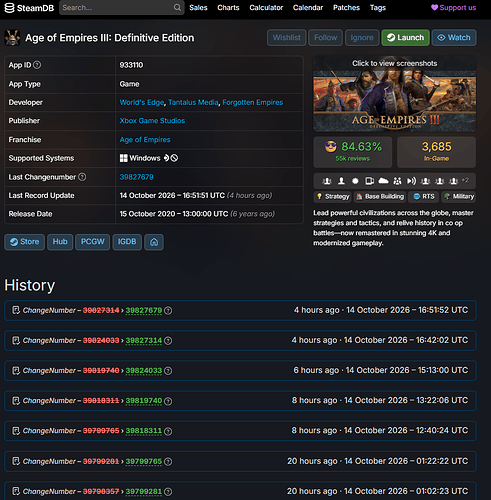This screenshot has height=500, width=491.
Task: Click the info icon after 39818311 in History
Action: [168, 431]
